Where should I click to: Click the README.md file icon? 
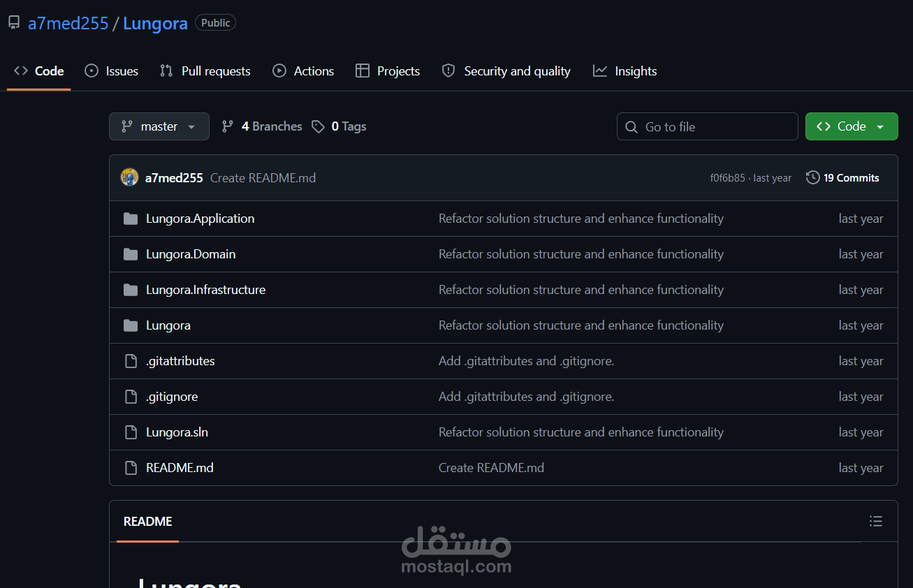pyautogui.click(x=131, y=468)
